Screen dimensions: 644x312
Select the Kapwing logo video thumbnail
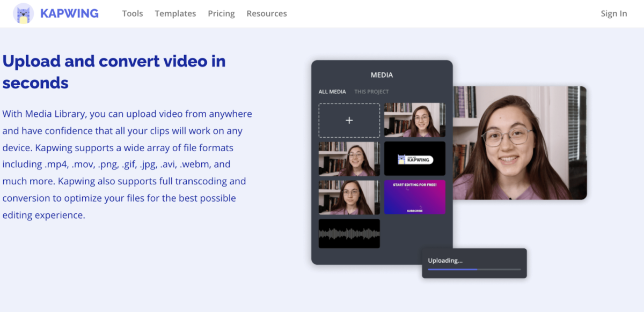pos(415,159)
